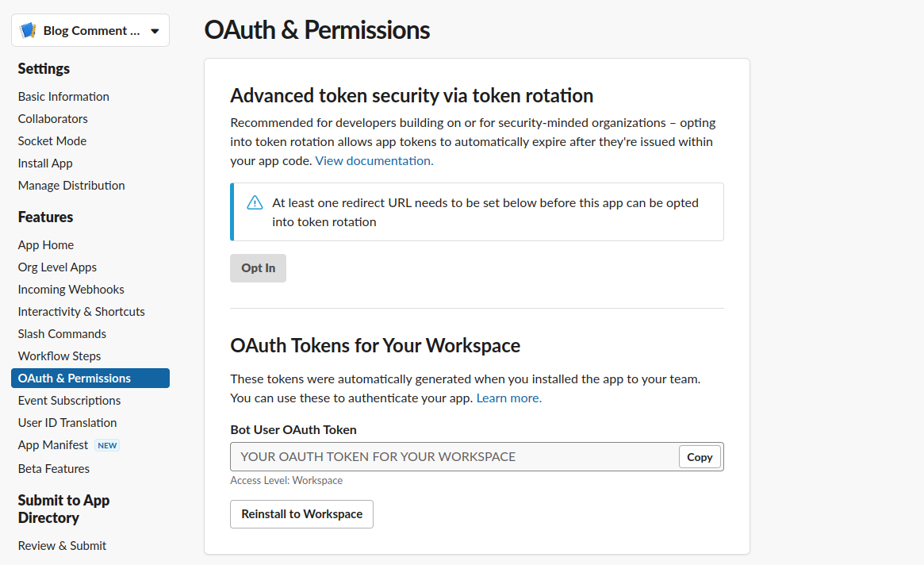924x565 pixels.
Task: Copy the Bot User OAuth Token
Action: pos(700,457)
